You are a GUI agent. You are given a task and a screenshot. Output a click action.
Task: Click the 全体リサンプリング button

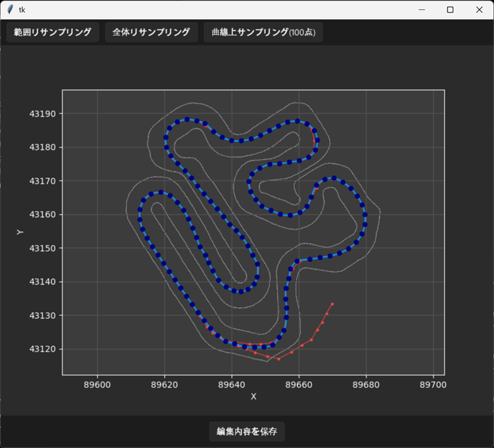(x=151, y=32)
